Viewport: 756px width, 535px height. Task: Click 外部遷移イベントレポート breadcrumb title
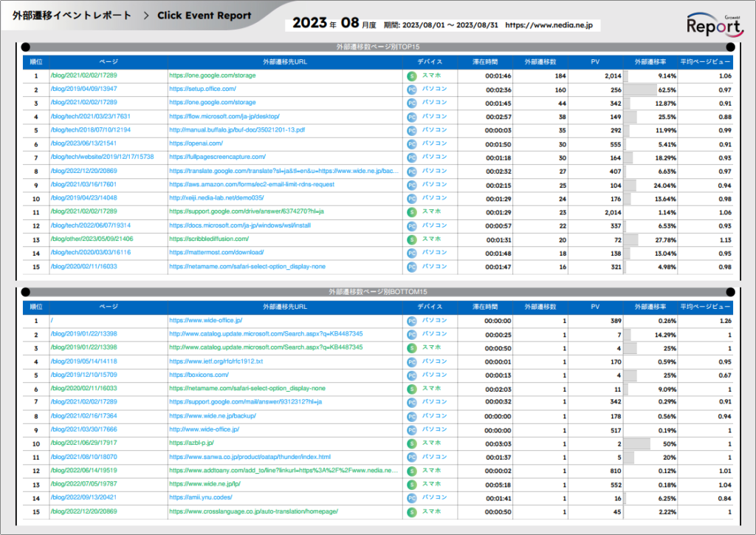tap(72, 16)
